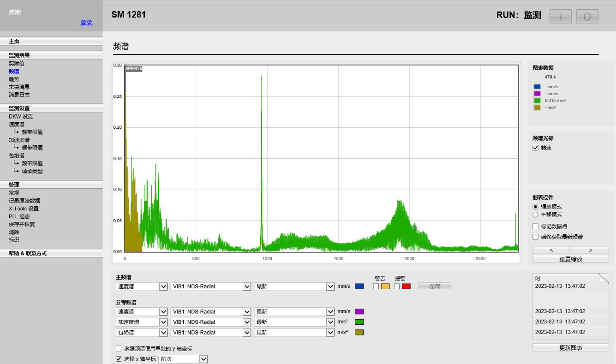This screenshot has width=616, height=364.
Task: Disable the 转速 spectrum cursor checkbox
Action: pos(536,148)
